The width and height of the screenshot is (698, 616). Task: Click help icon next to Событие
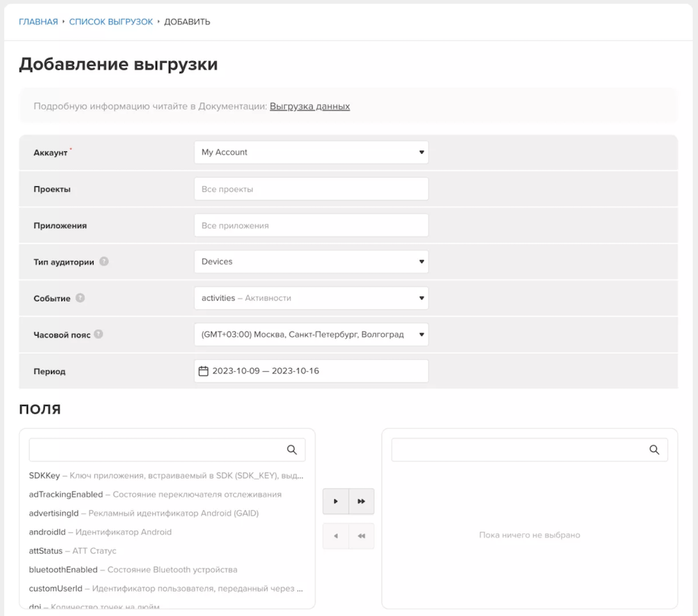click(80, 298)
